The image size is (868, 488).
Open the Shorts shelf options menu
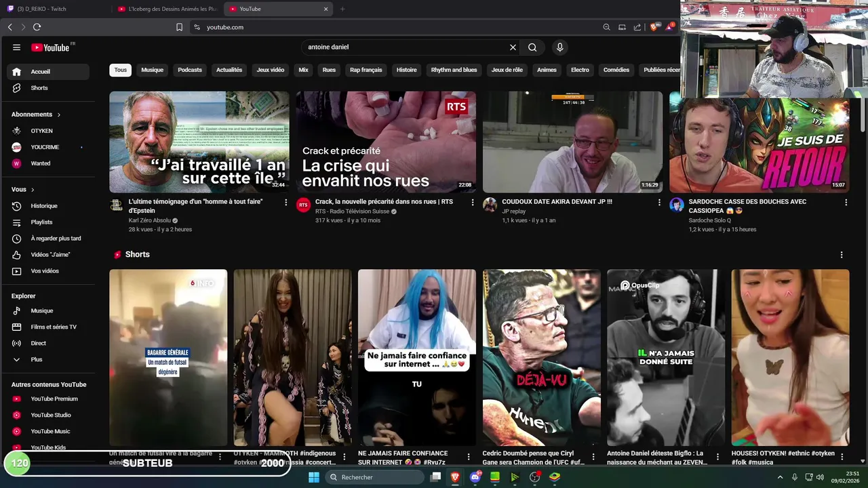coord(842,255)
